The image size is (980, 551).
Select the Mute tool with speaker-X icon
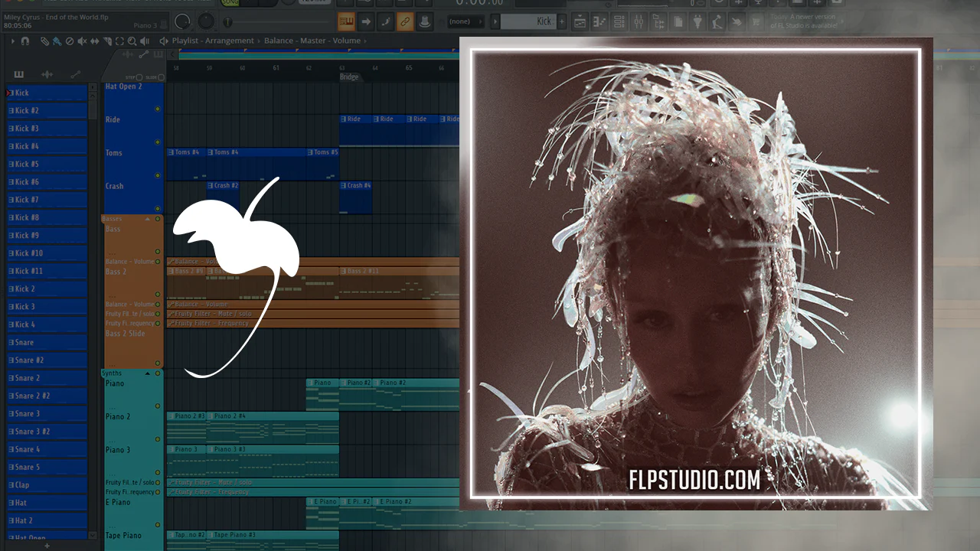(82, 41)
